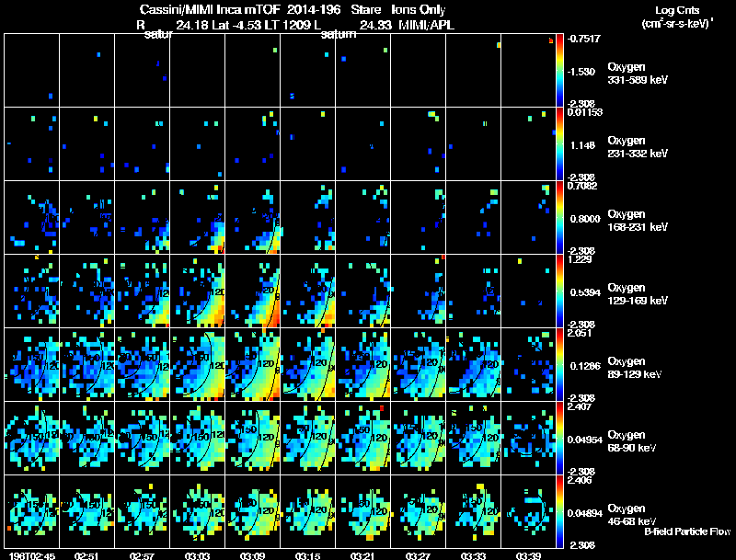
Task: Select the 331-589 keV panel at 03:39
Action: (528, 71)
